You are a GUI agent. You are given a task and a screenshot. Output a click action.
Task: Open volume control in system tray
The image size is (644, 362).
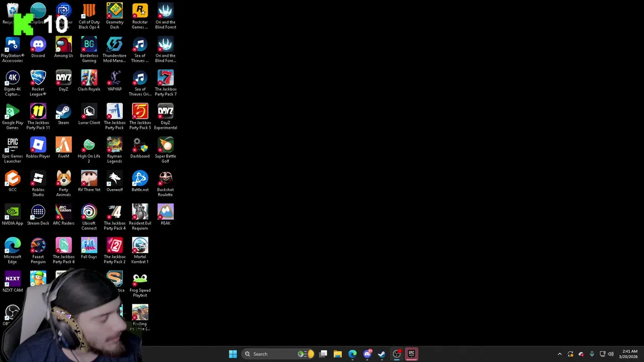[x=611, y=354]
